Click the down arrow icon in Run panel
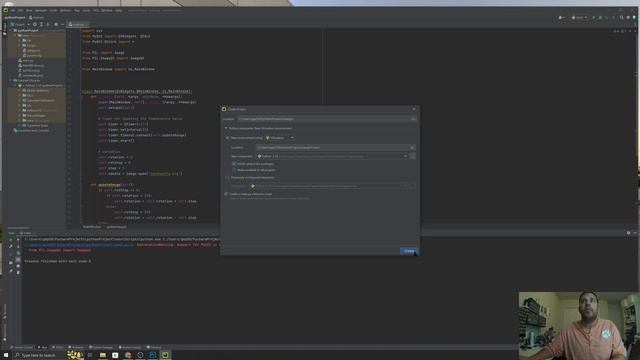Image resolution: width=640 pixels, height=360 pixels. (18, 246)
